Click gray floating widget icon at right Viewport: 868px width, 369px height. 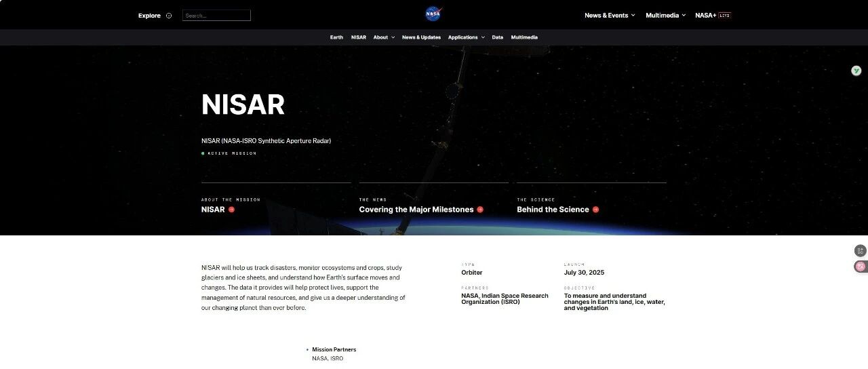(861, 251)
